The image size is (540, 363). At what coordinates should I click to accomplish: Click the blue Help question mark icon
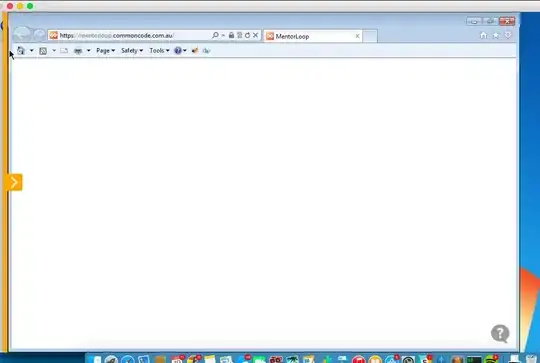(x=178, y=51)
